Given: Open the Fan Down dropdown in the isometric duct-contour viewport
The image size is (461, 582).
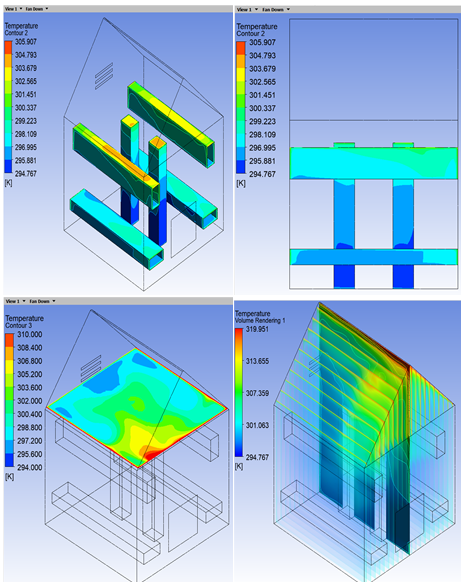Looking at the screenshot, I should (37, 9).
